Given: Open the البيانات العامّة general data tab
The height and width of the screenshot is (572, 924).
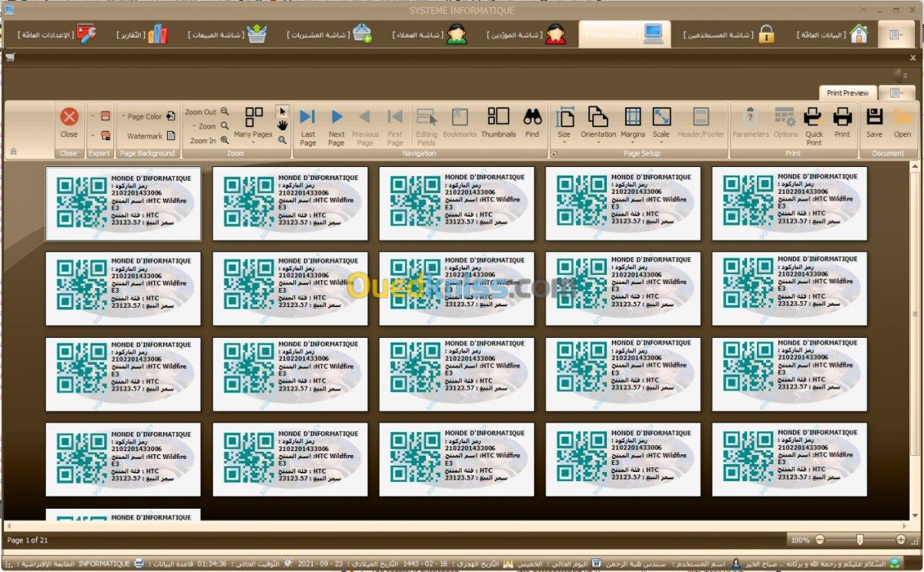Looking at the screenshot, I should [x=832, y=35].
